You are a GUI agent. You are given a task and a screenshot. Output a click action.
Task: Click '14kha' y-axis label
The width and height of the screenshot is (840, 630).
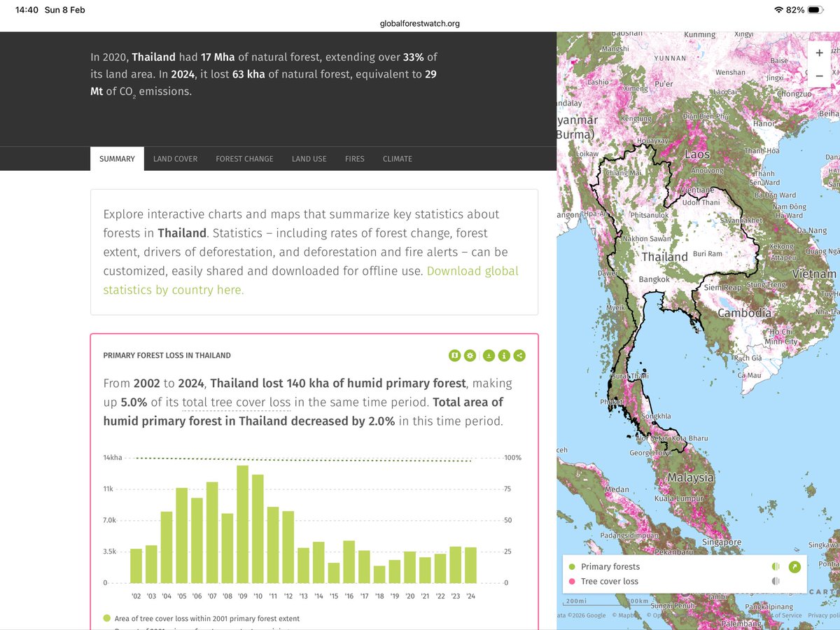point(113,458)
